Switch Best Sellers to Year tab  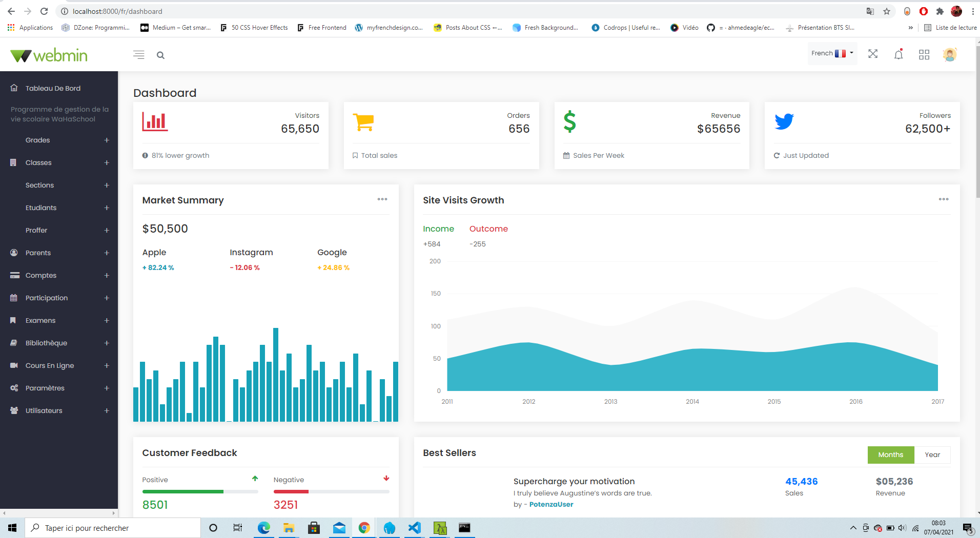(932, 455)
